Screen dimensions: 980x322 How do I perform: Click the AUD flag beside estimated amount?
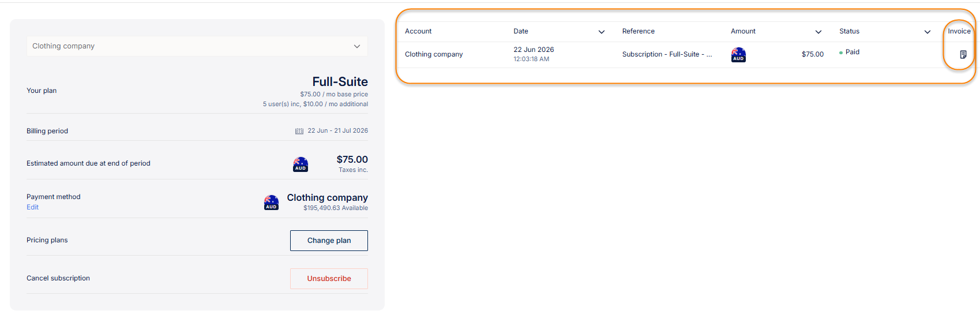(x=301, y=164)
